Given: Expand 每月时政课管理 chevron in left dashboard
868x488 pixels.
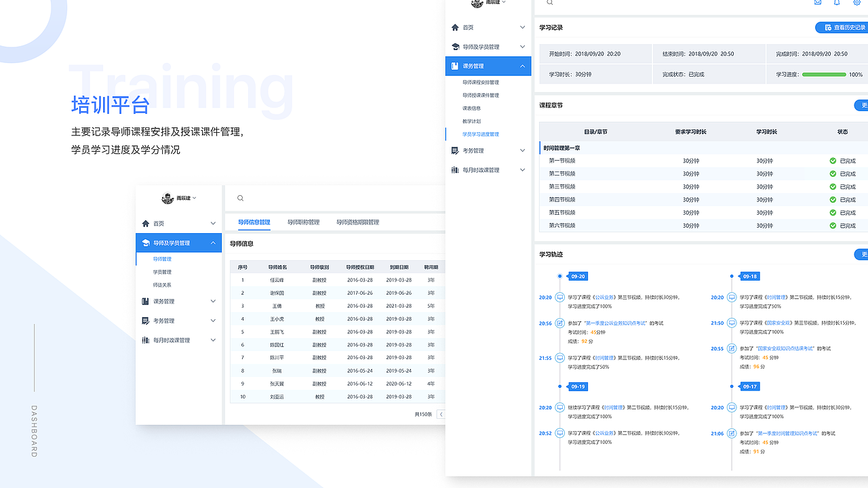Looking at the screenshot, I should click(x=213, y=340).
